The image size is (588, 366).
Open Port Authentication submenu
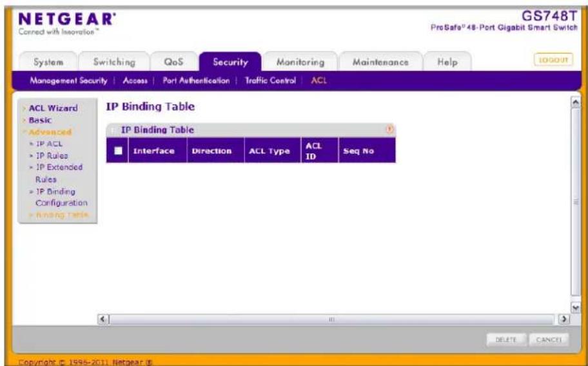coord(196,81)
